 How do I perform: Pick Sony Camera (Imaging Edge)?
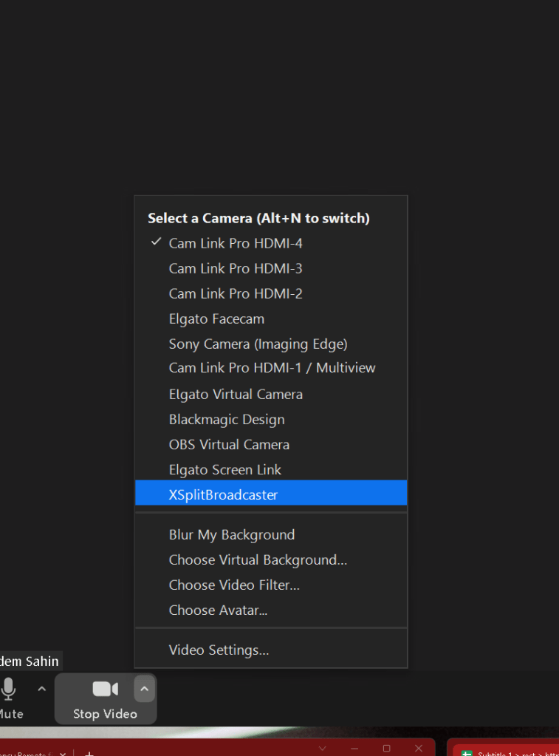click(271, 344)
